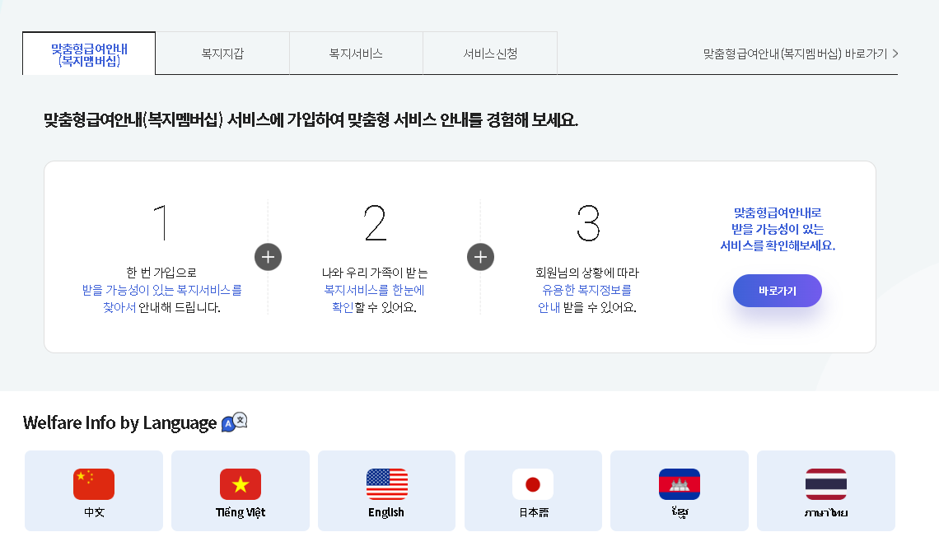Open Tiếng Việt welfare info via Vietnamese flag
939x560 pixels.
tap(240, 484)
